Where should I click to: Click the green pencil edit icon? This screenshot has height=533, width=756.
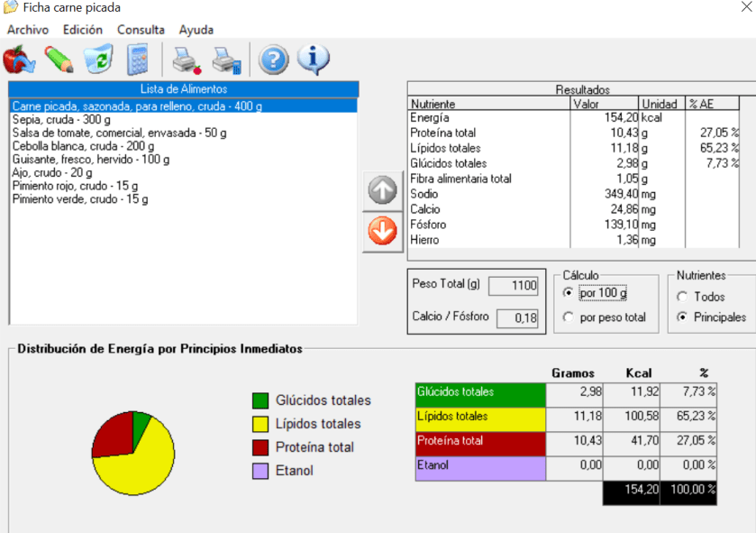point(59,60)
